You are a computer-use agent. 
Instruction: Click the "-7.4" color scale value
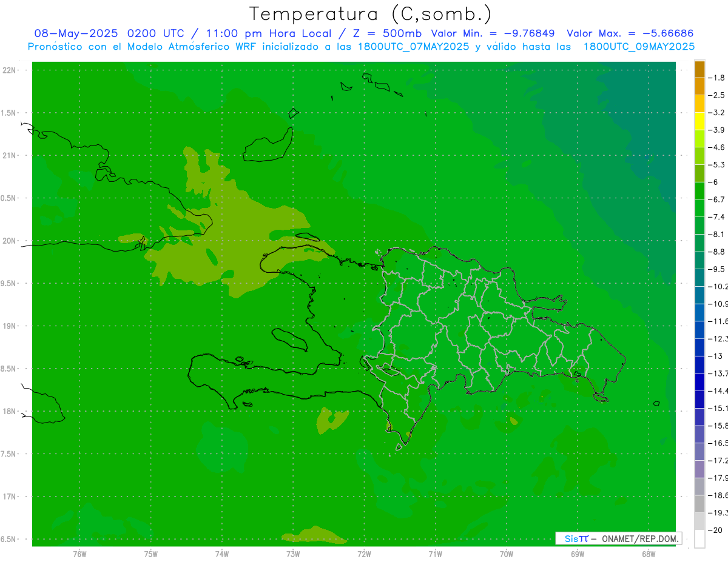[x=717, y=216]
